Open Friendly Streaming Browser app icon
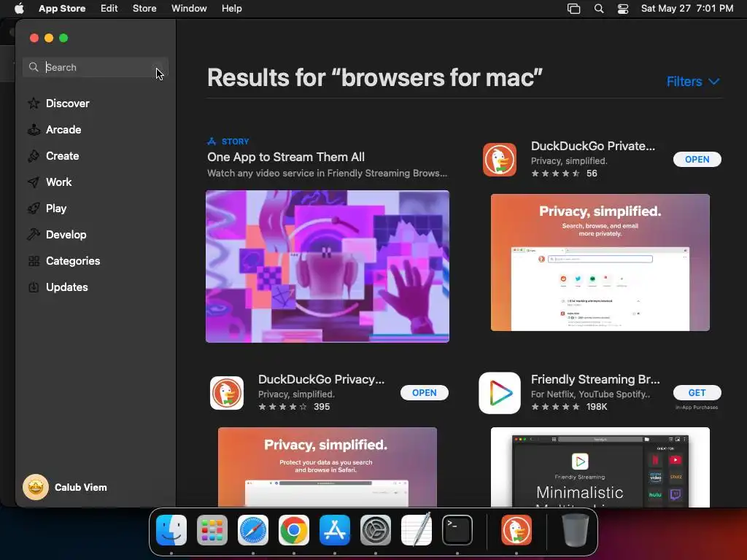This screenshot has height=560, width=747. pos(499,393)
